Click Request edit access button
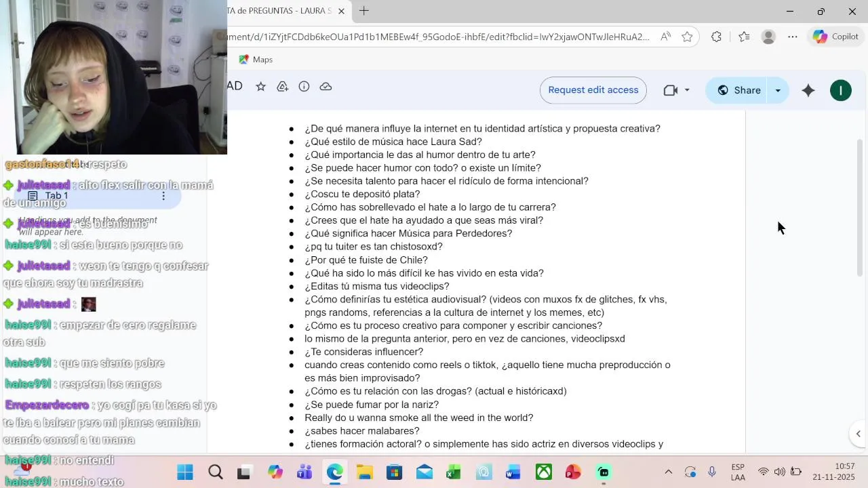This screenshot has width=868, height=488. pos(593,90)
